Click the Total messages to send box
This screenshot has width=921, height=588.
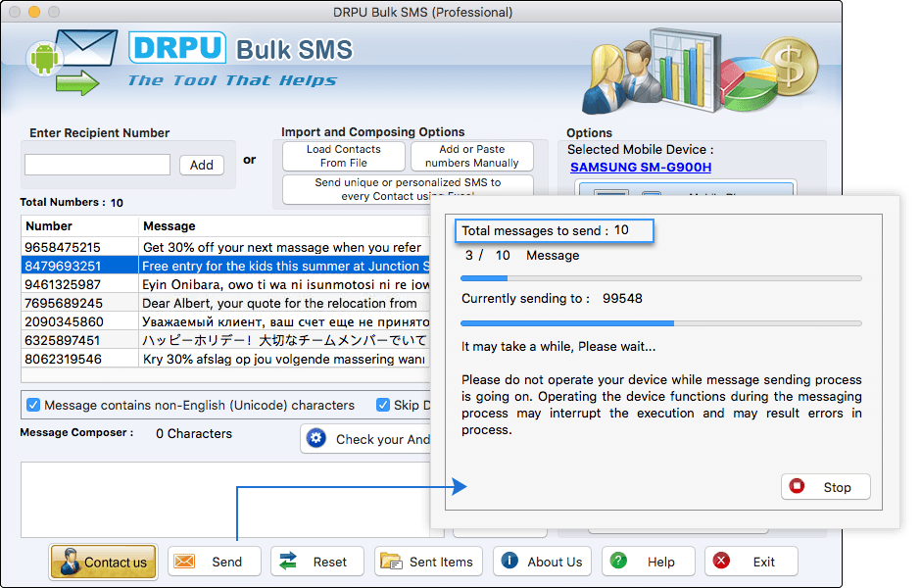pyautogui.click(x=554, y=230)
